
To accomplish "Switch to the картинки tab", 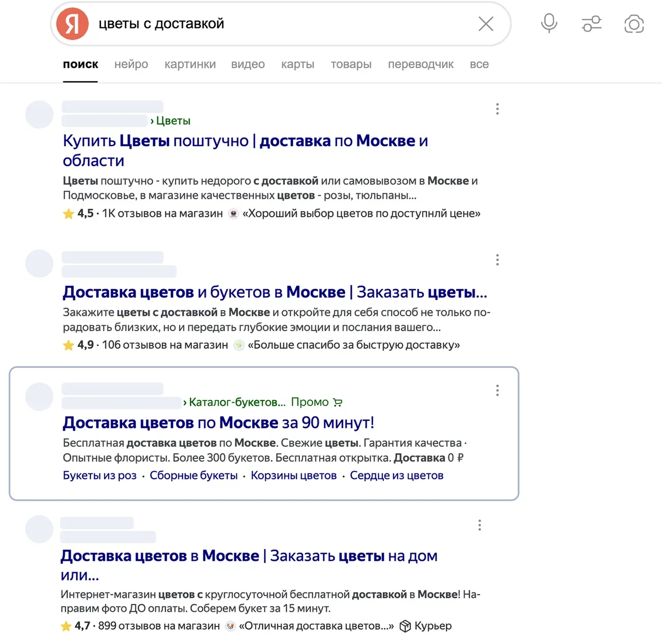I will pos(190,64).
